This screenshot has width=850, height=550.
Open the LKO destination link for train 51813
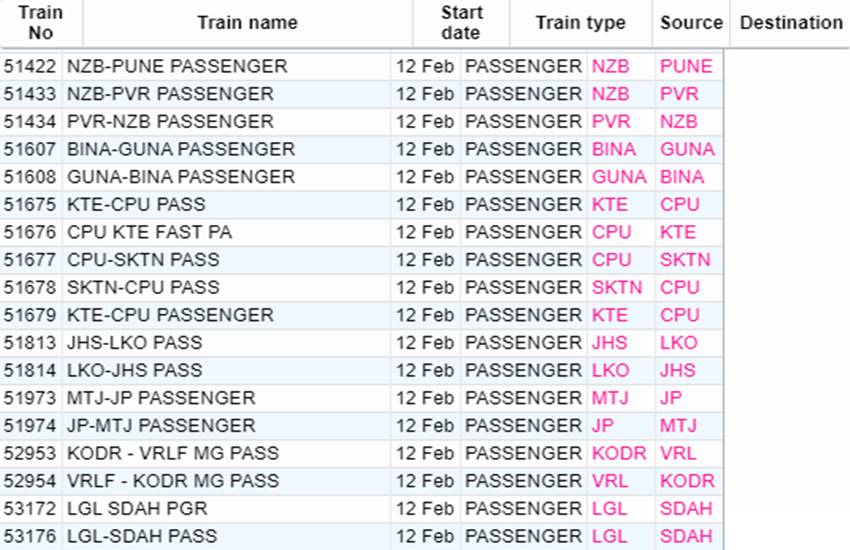tap(678, 342)
